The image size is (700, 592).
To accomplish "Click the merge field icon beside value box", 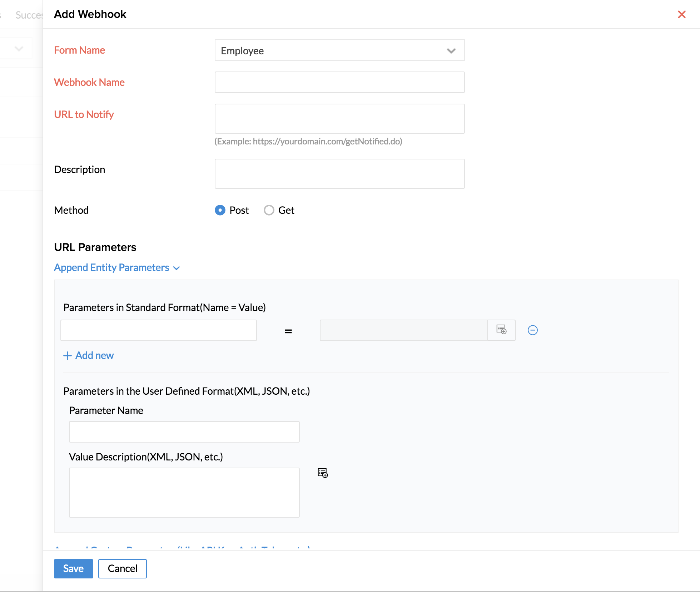I will (501, 330).
